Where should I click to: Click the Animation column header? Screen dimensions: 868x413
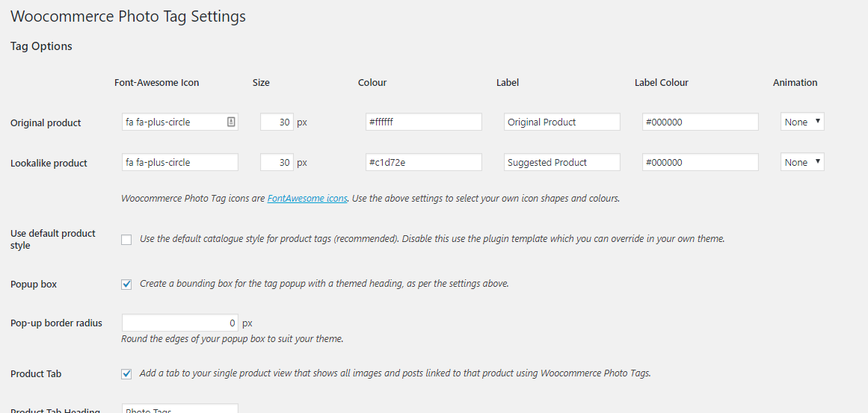click(795, 83)
